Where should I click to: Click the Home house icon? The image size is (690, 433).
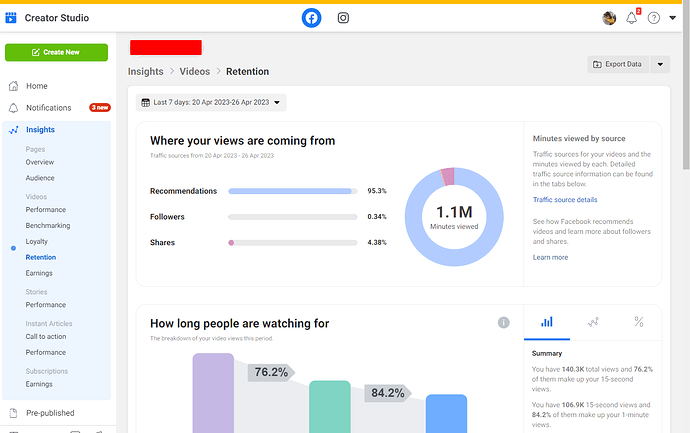(x=14, y=86)
